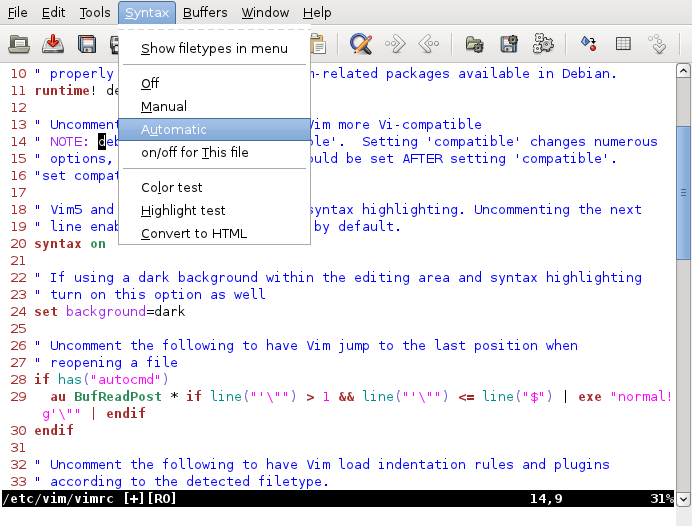Click the Make toolbar icon
The height and width of the screenshot is (526, 692).
tap(589, 44)
